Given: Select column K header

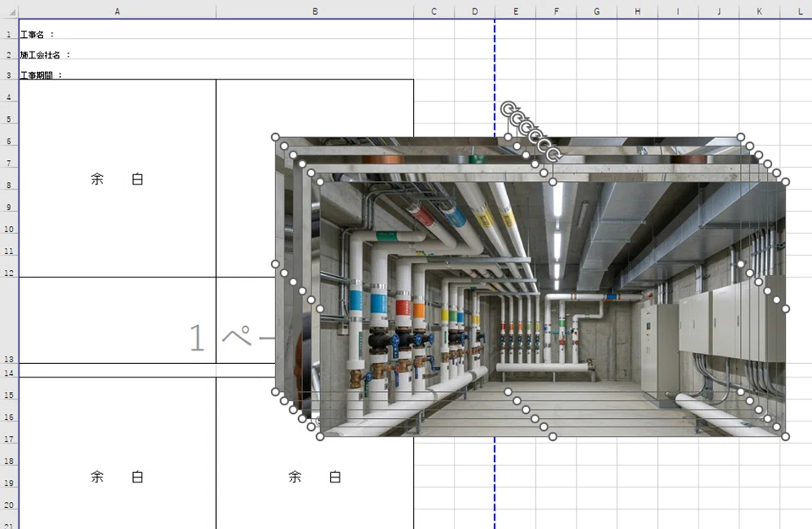Looking at the screenshot, I should pos(760,11).
